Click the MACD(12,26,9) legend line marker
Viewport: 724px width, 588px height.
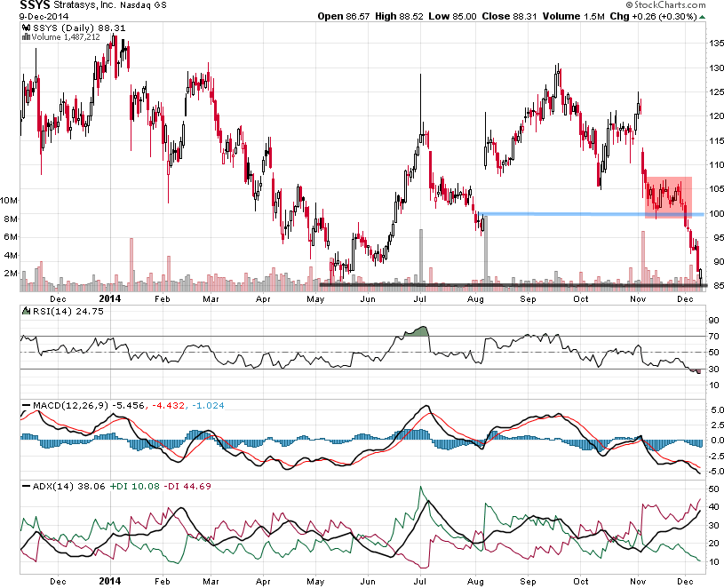tap(25, 406)
